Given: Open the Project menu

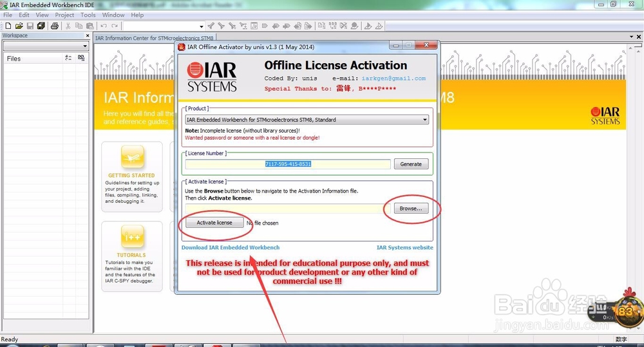Looking at the screenshot, I should [x=64, y=15].
